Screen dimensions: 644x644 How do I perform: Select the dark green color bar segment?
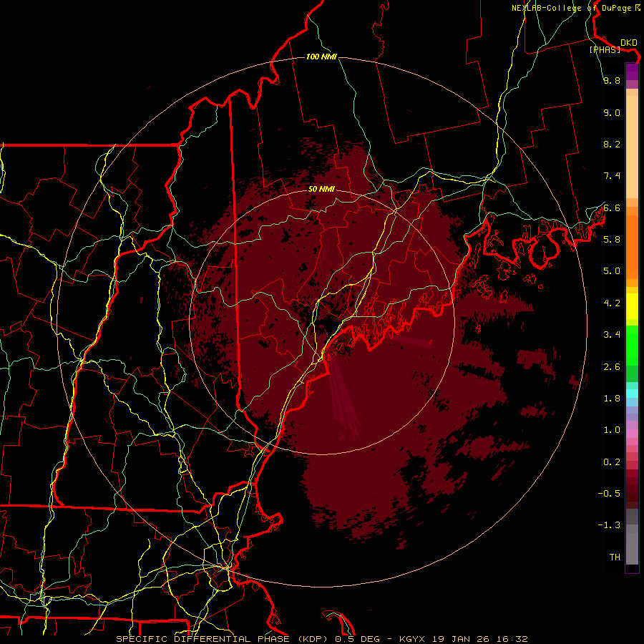pyautogui.click(x=632, y=374)
